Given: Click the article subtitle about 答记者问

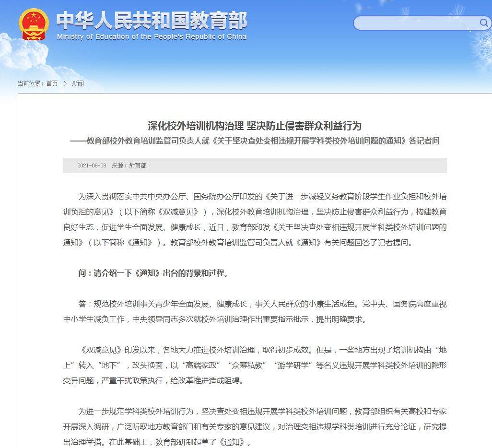Looking at the screenshot, I should [255, 141].
